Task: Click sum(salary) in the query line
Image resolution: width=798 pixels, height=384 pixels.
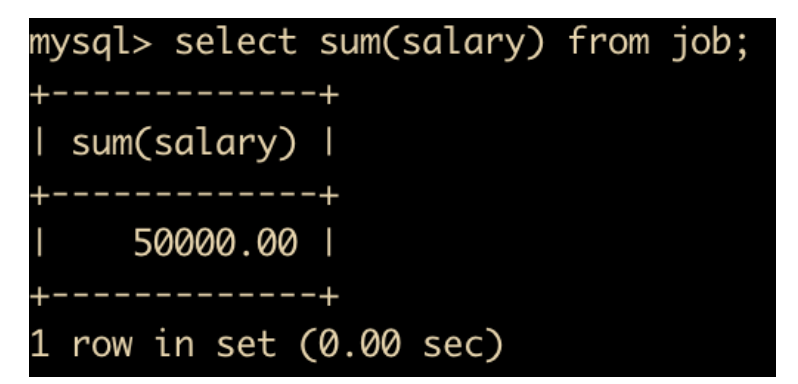Action: click(x=432, y=44)
